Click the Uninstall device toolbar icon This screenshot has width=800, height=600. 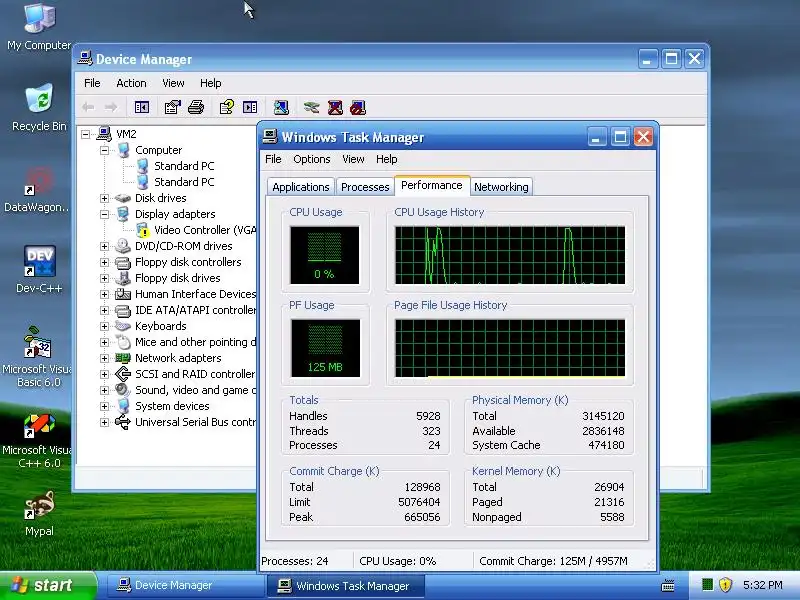[335, 107]
